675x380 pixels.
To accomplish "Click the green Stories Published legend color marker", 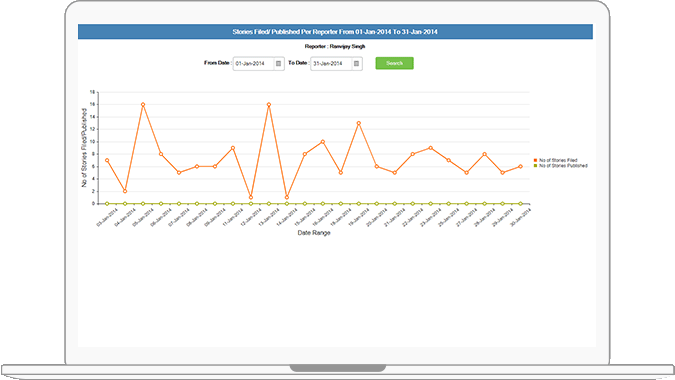I will (535, 166).
